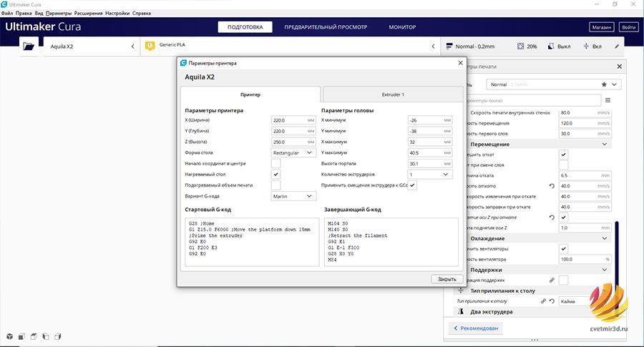The width and height of the screenshot is (644, 347).
Task: Click the star icon beside the Normal profile
Action: 604,84
